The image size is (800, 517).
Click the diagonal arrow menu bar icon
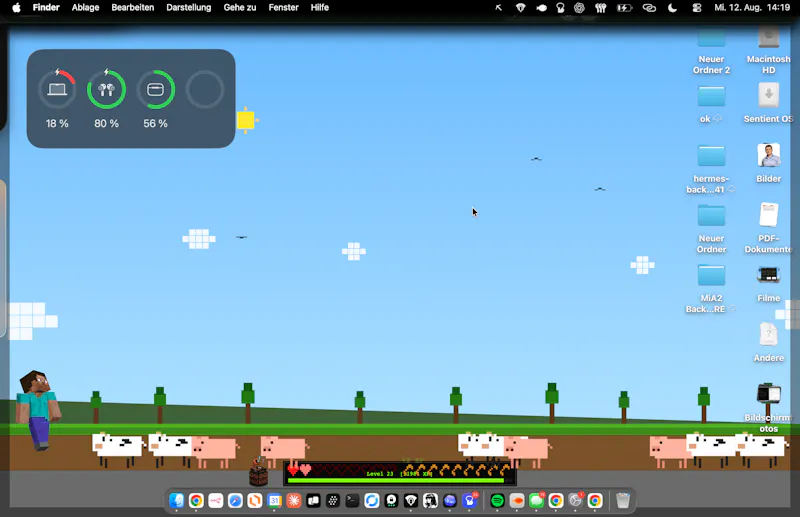pos(498,8)
